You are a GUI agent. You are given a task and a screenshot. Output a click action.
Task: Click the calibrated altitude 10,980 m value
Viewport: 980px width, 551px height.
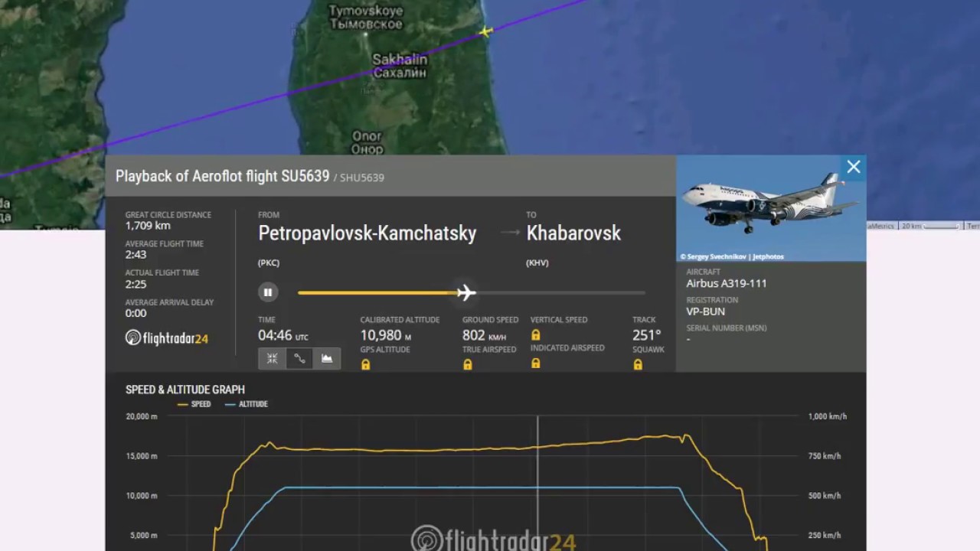click(387, 335)
